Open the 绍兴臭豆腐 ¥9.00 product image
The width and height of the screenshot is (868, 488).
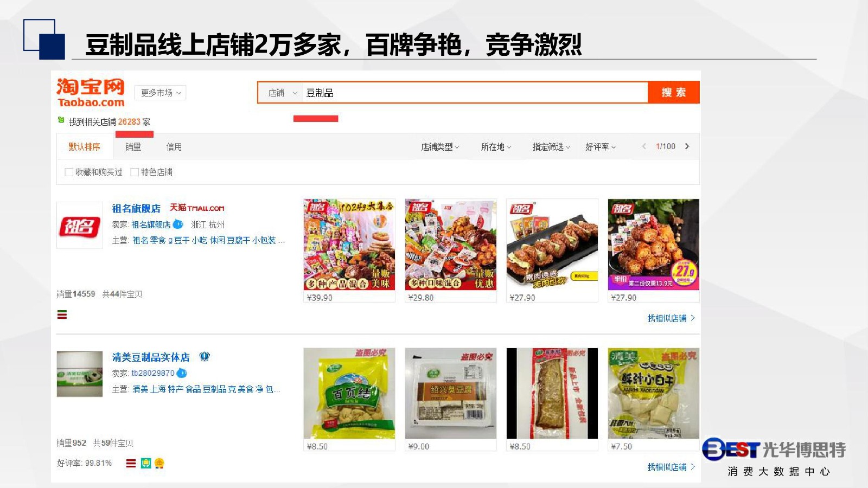(451, 394)
